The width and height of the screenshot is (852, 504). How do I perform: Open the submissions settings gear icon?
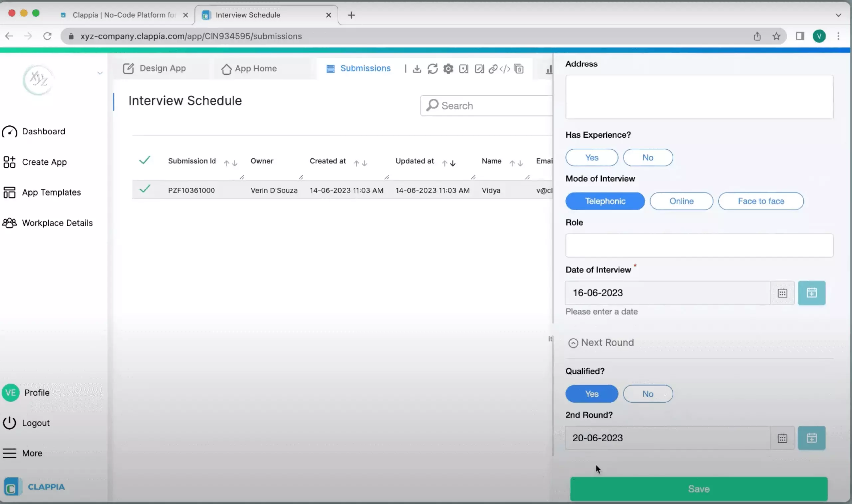click(x=448, y=69)
